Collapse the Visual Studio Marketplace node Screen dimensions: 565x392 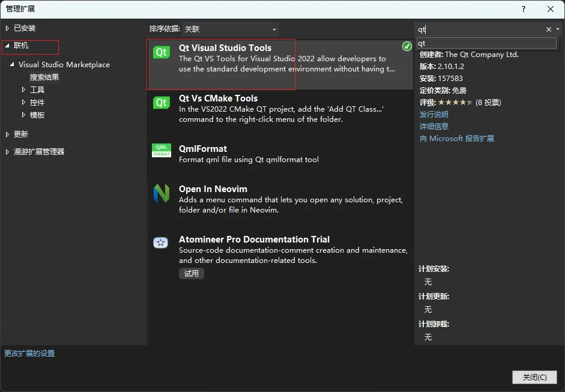[x=12, y=64]
